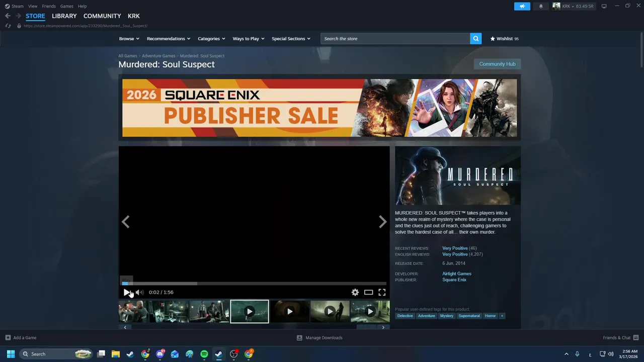The image size is (644, 362).
Task: Go to the next media with right arrow
Action: pyautogui.click(x=383, y=222)
